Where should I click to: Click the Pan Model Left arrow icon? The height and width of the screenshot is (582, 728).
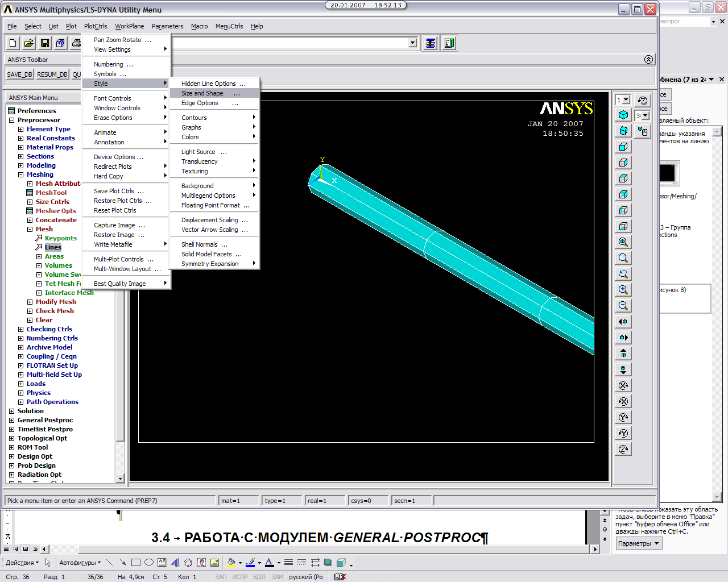(x=623, y=322)
